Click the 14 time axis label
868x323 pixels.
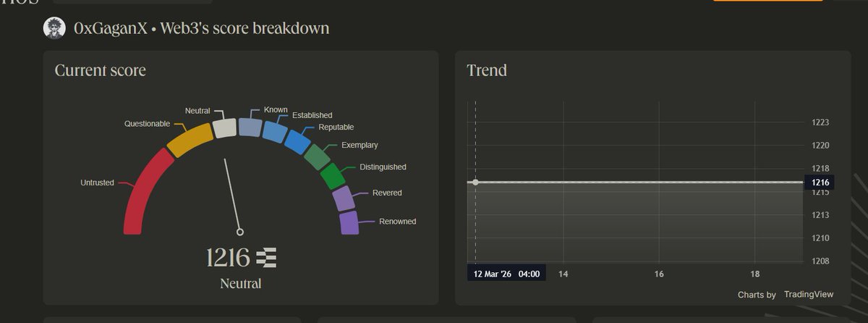(x=563, y=274)
